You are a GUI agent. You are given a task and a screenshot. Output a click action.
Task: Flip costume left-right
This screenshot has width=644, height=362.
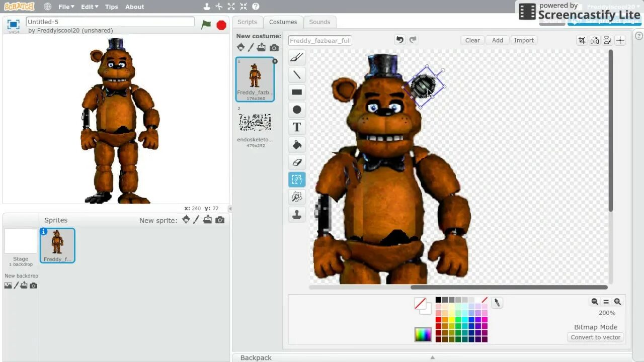pos(595,40)
